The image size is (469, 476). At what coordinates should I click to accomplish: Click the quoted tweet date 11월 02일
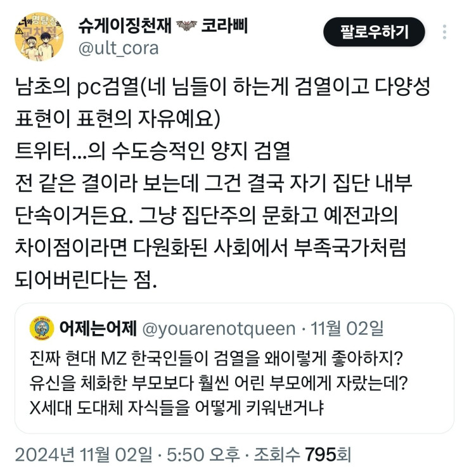[347, 328]
